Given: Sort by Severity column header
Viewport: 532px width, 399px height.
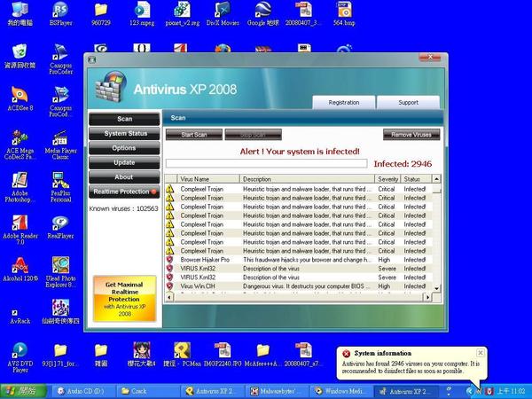Looking at the screenshot, I should point(387,179).
